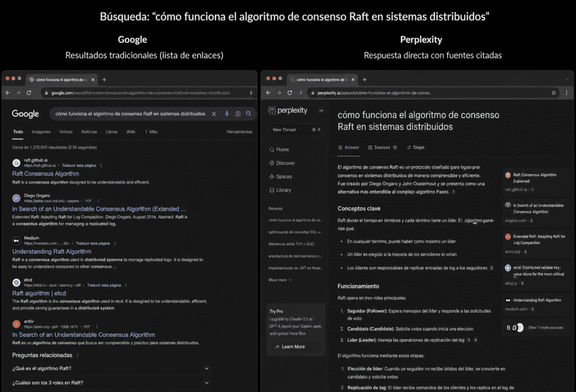Image resolution: width=576 pixels, height=392 pixels.
Task: Open Raft Consensus Algorithm Explained source card
Action: tap(535, 182)
